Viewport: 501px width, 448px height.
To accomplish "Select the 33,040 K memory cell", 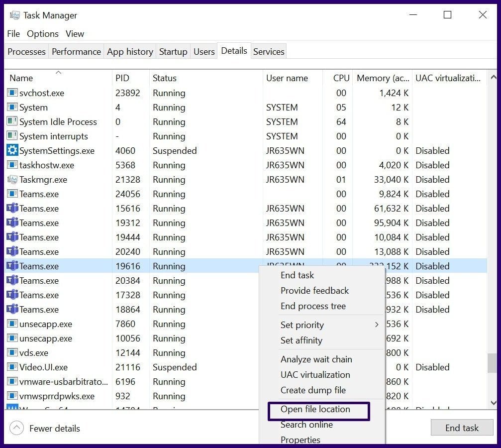I will tap(391, 179).
